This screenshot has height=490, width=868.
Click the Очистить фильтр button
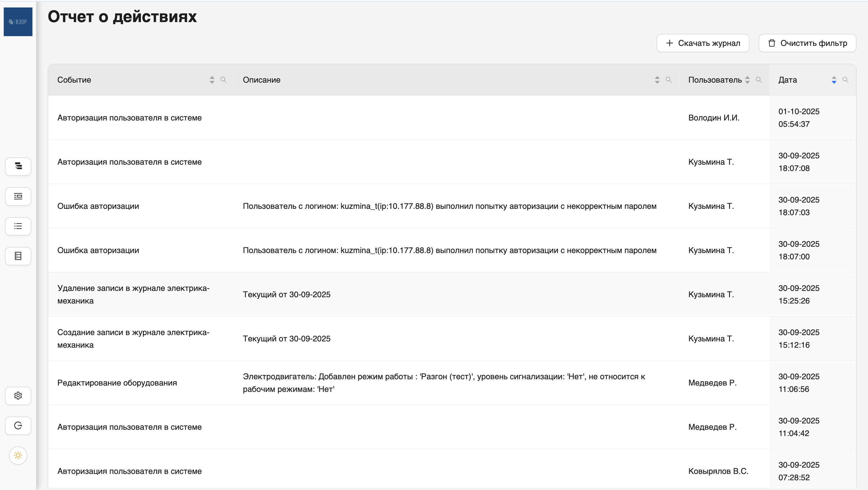point(807,43)
